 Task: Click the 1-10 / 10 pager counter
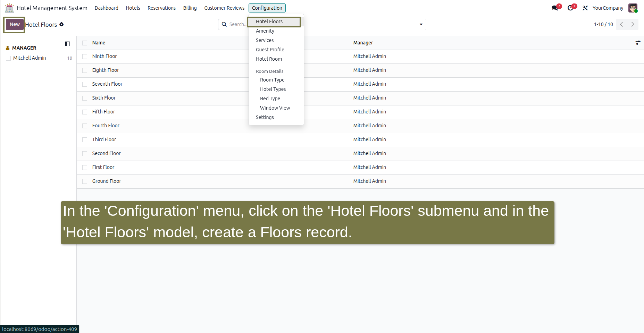pos(603,24)
